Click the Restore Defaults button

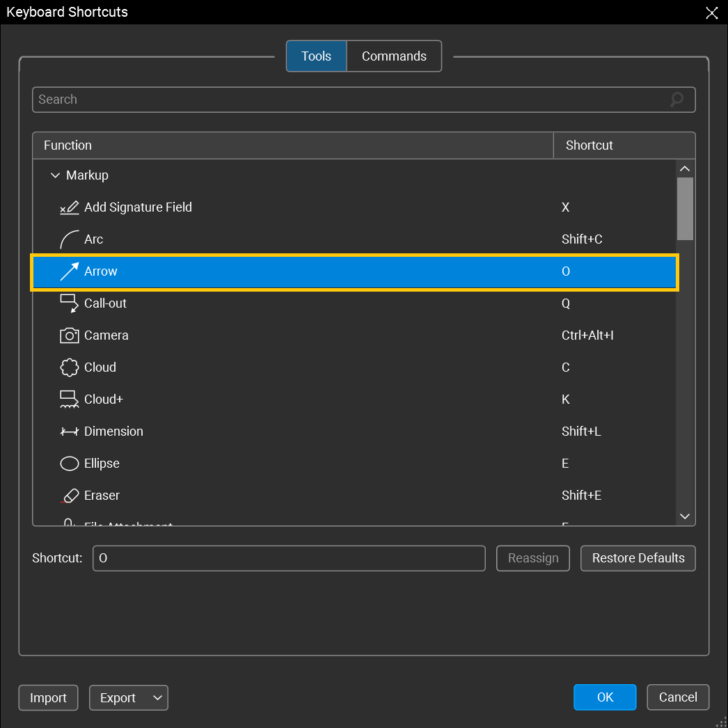pyautogui.click(x=638, y=557)
